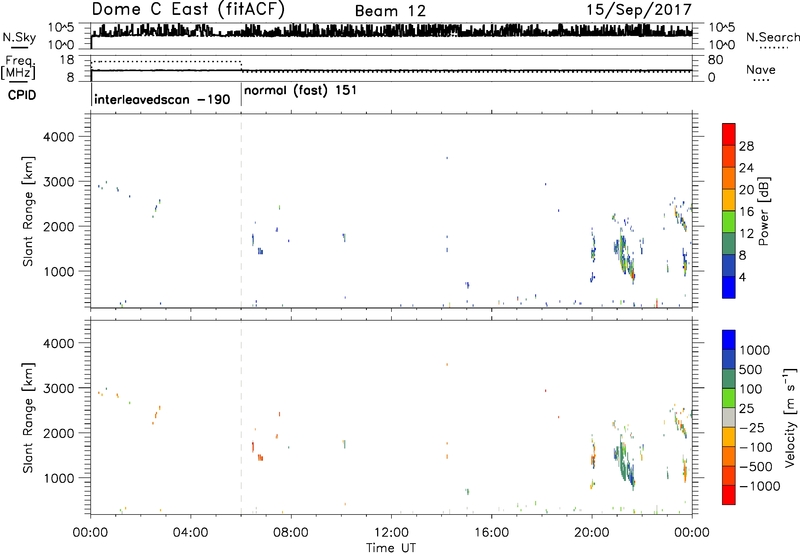The image size is (800, 554).
Task: Click the '4000' tick of the power panel
Action: point(58,137)
